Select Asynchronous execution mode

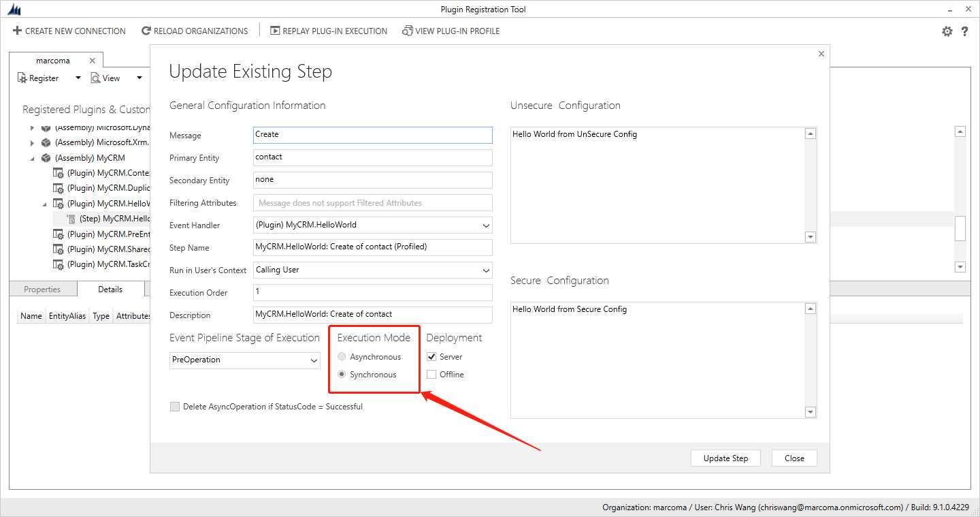342,357
